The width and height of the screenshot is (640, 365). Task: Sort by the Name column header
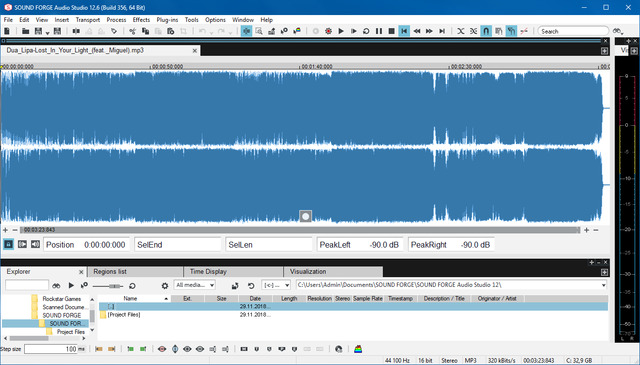[x=135, y=298]
